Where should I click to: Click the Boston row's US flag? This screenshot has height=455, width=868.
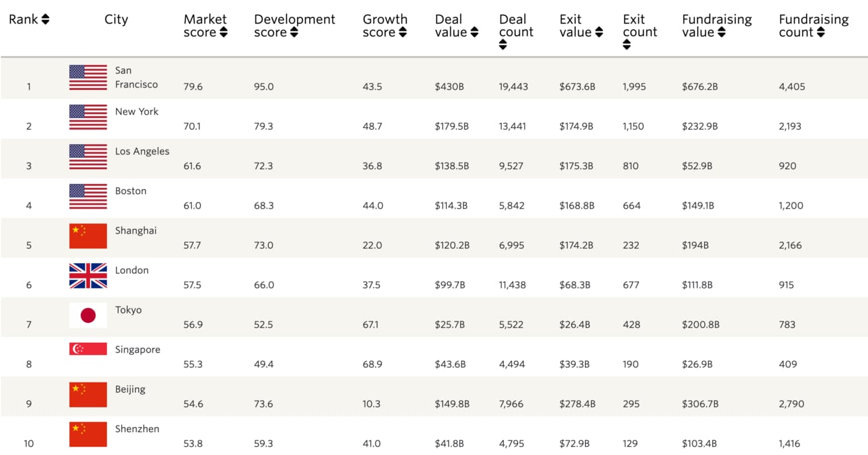click(88, 197)
